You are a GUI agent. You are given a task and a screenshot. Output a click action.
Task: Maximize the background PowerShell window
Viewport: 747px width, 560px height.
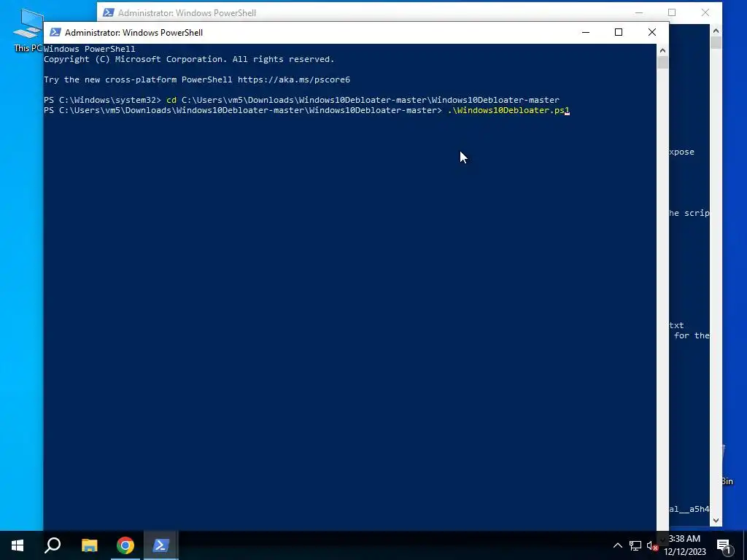pos(672,12)
